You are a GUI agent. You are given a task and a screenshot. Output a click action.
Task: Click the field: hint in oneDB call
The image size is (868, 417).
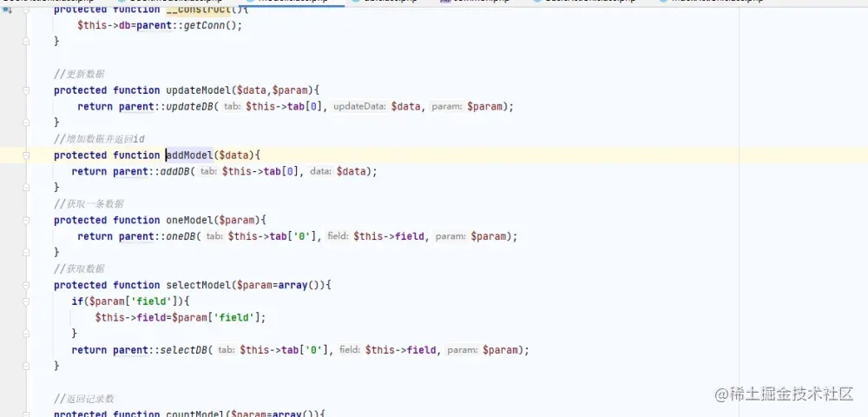click(x=338, y=236)
